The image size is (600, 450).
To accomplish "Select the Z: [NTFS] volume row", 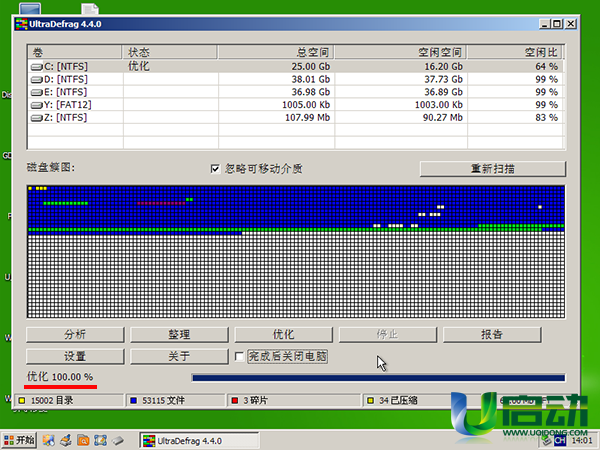I will [295, 117].
